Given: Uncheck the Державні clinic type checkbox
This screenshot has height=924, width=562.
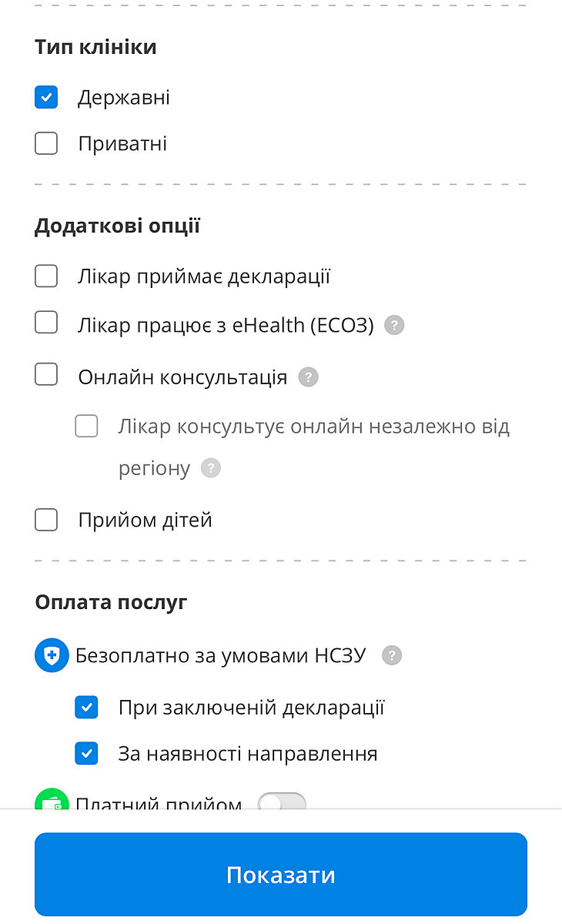Looking at the screenshot, I should click(x=46, y=98).
